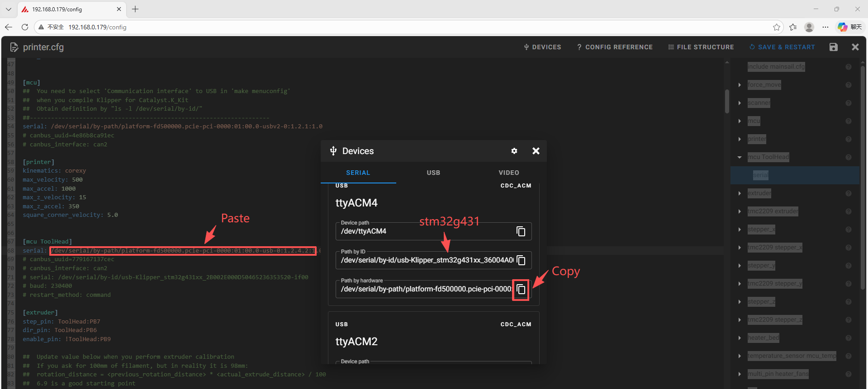The image size is (868, 389).
Task: Close the Devices dialog
Action: (536, 151)
